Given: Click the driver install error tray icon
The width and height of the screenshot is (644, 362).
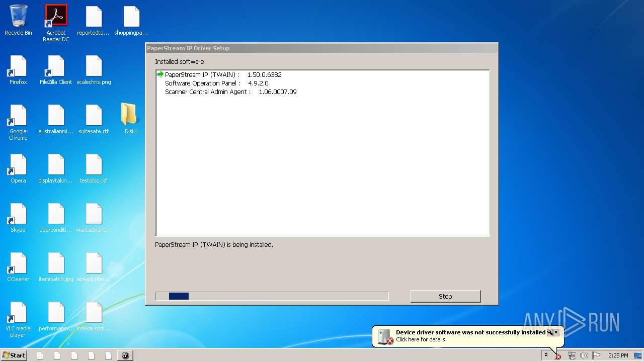Looking at the screenshot, I should [558, 356].
